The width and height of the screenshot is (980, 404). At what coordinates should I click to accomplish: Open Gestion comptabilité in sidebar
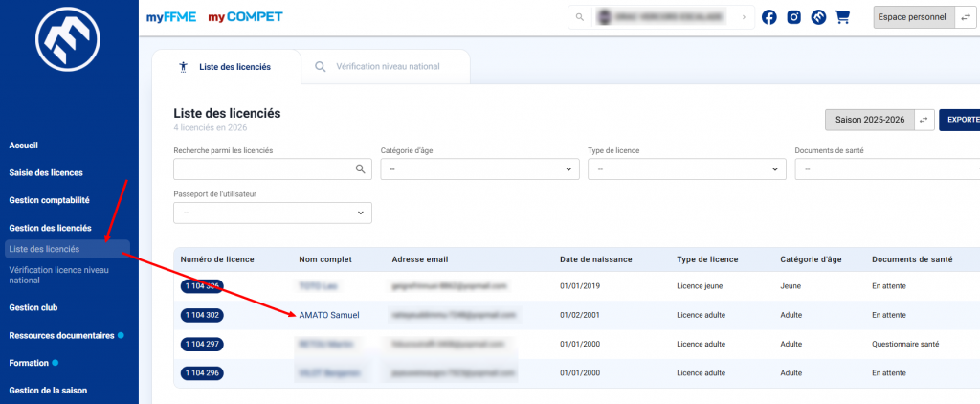tap(49, 201)
